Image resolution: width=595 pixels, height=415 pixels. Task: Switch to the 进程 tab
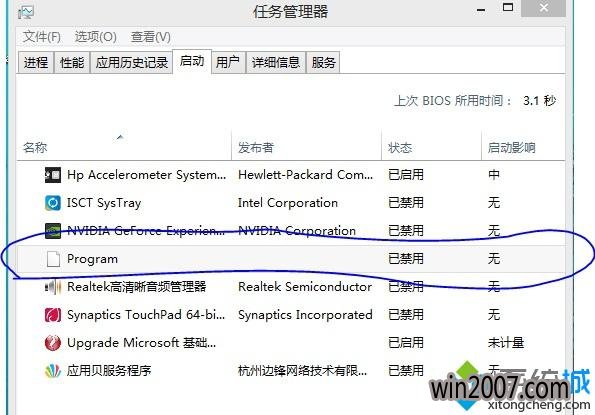coord(36,62)
